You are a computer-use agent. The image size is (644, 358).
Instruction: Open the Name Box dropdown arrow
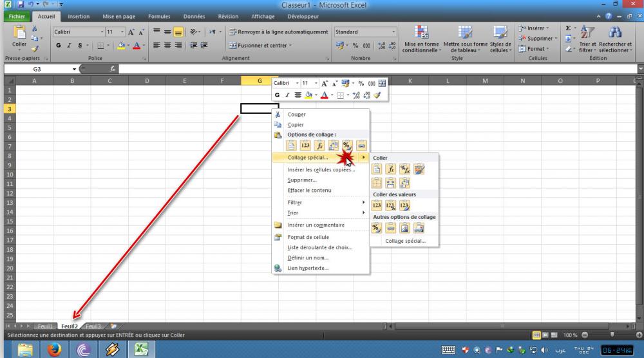pyautogui.click(x=74, y=70)
